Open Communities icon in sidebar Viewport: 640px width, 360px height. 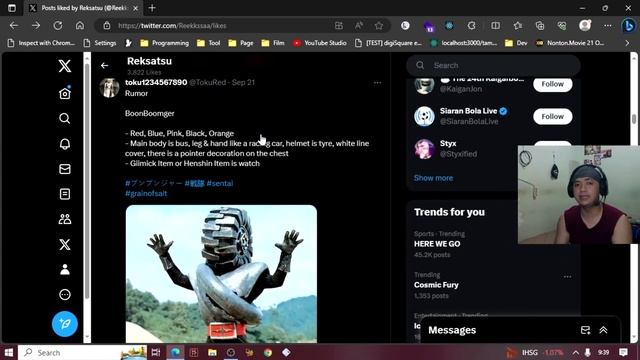(x=64, y=219)
